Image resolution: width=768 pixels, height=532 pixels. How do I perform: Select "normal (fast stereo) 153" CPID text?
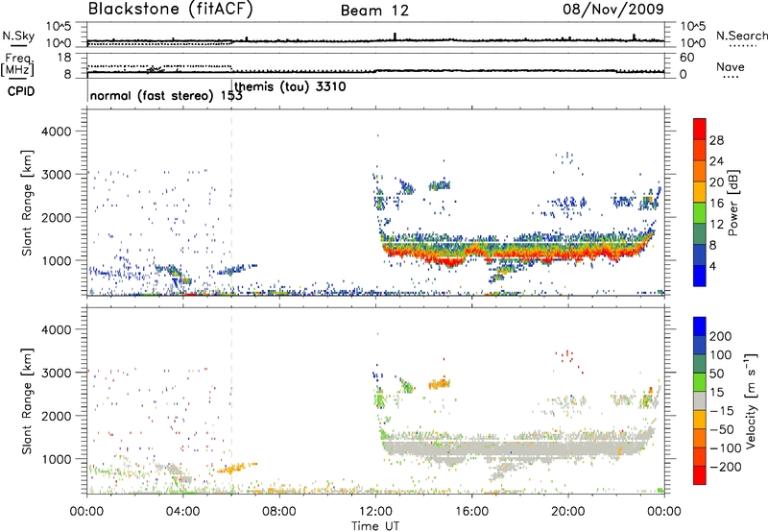coord(166,95)
